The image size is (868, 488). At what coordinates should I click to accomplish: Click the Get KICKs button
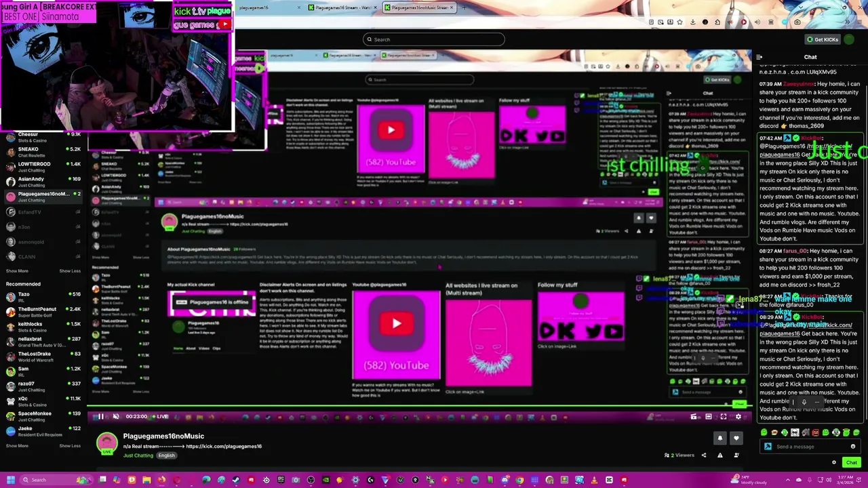[x=823, y=39]
